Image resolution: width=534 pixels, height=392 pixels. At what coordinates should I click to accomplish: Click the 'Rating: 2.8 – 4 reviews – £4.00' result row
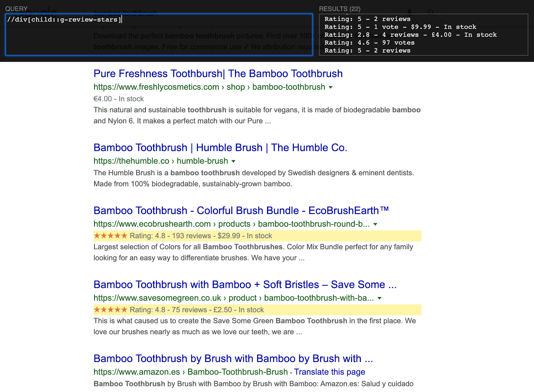(x=411, y=35)
